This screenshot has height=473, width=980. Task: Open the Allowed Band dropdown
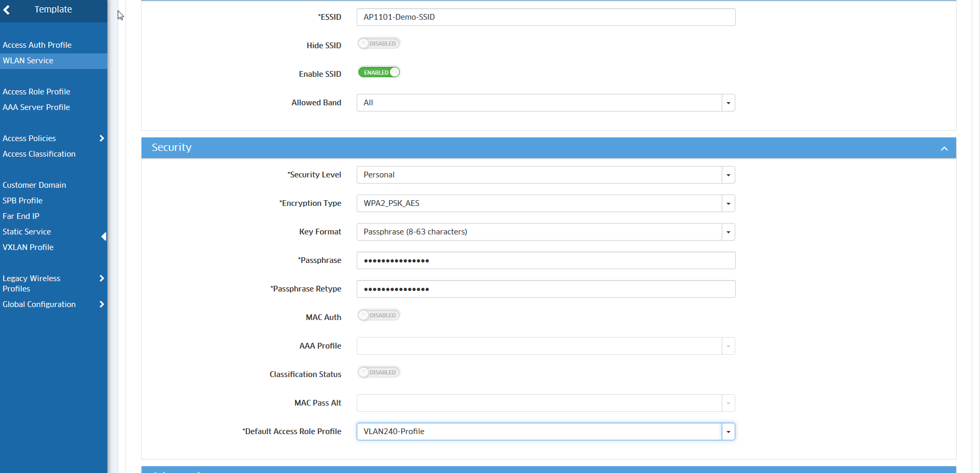pyautogui.click(x=728, y=103)
